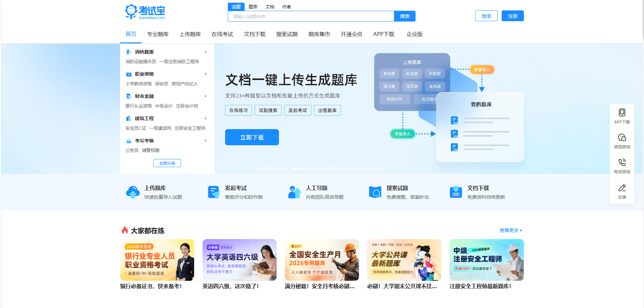Open 题库集市 navigation item
The image size is (644, 308).
click(319, 34)
